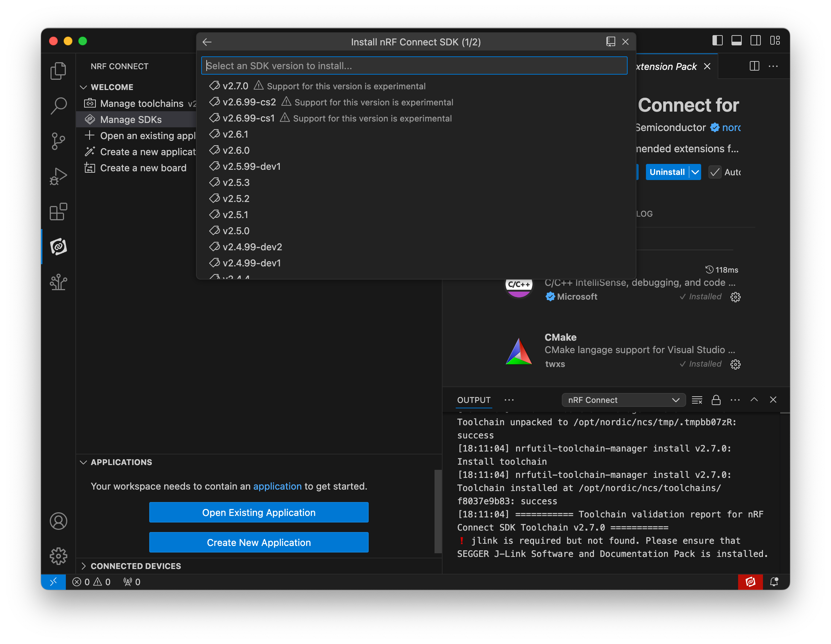This screenshot has height=644, width=831.
Task: Choose SDK version v2.5.99-dev1
Action: (x=415, y=166)
